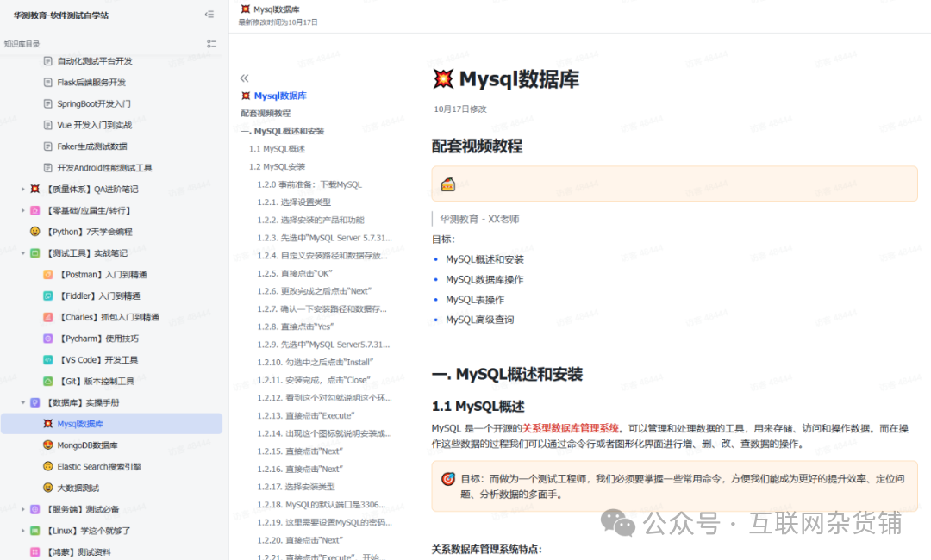
Task: Click 华测教育-软件测试自学站 site title
Action: [61, 16]
